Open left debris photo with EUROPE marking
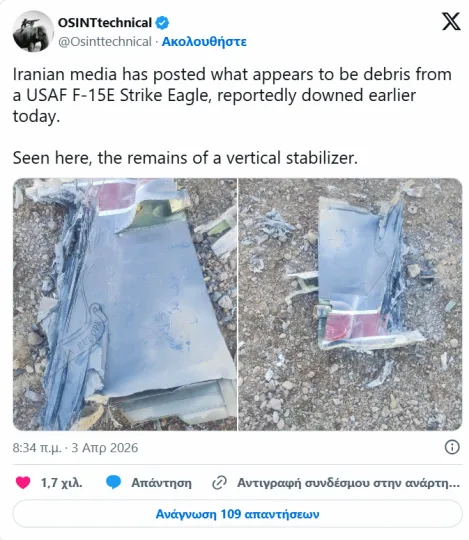Screen dimensions: 469x540 click(x=125, y=304)
